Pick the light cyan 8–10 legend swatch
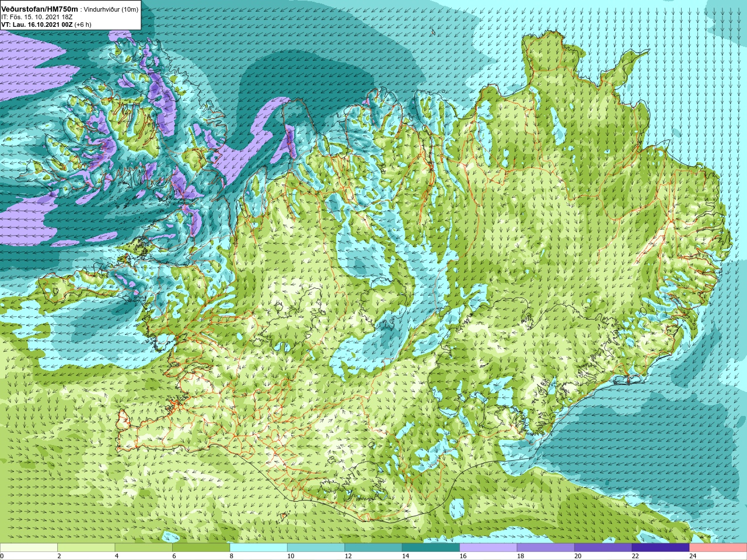Screen dimensions: 747x560 pos(259,547)
